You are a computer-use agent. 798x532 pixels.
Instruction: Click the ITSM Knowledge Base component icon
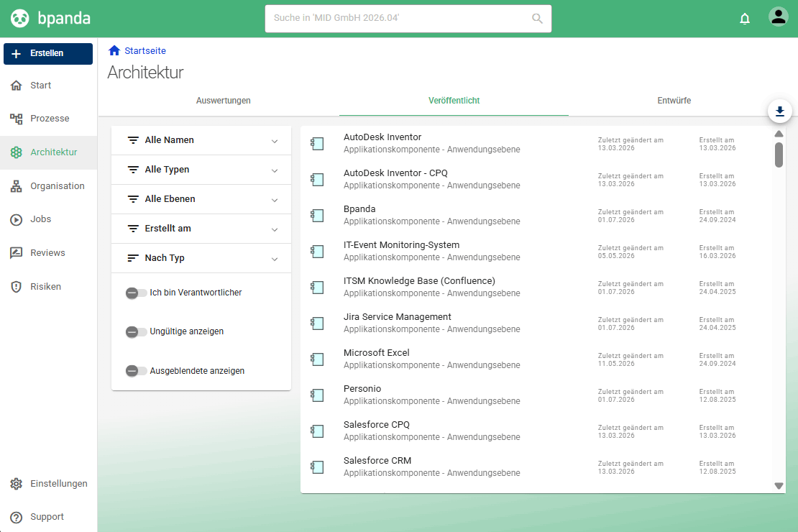pyautogui.click(x=317, y=287)
